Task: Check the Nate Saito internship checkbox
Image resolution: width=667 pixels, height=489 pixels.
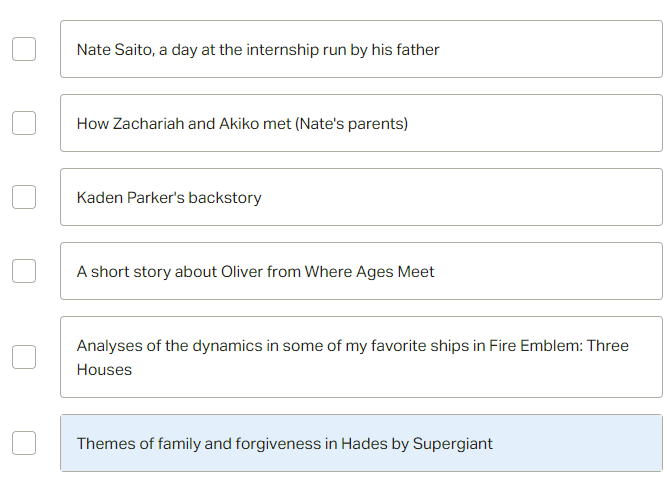Action: pos(24,49)
